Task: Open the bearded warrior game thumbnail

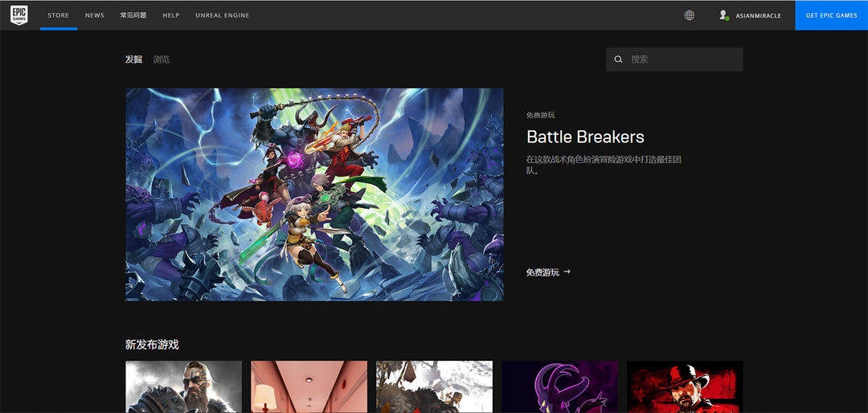Action: coord(184,387)
